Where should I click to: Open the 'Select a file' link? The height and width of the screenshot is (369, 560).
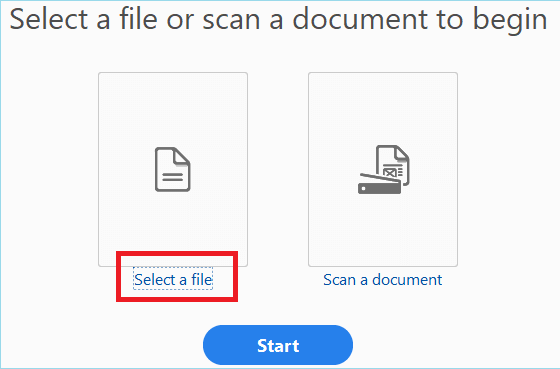pyautogui.click(x=173, y=279)
